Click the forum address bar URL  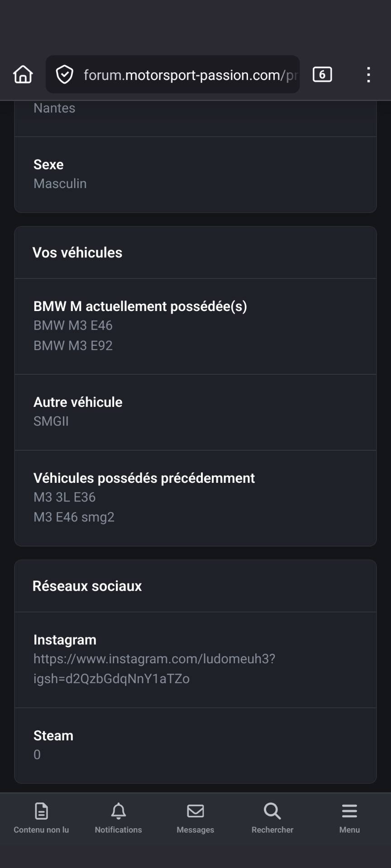click(191, 75)
